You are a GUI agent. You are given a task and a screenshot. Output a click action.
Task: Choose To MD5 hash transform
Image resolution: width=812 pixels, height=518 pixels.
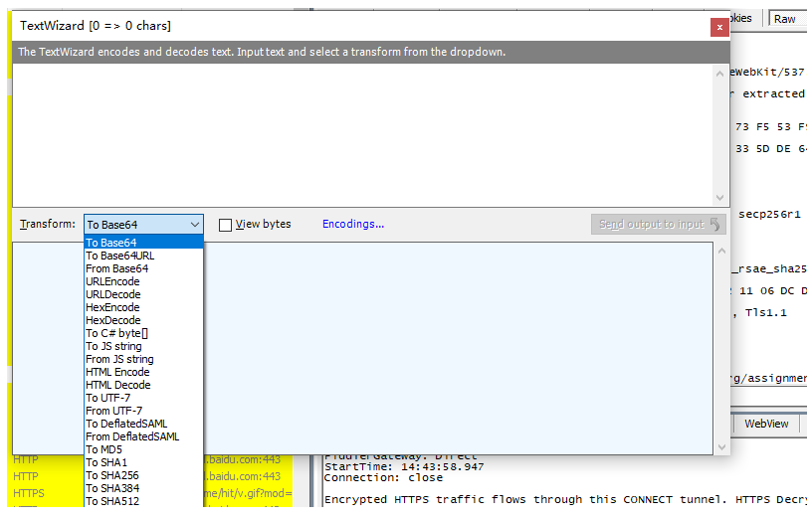click(143, 449)
